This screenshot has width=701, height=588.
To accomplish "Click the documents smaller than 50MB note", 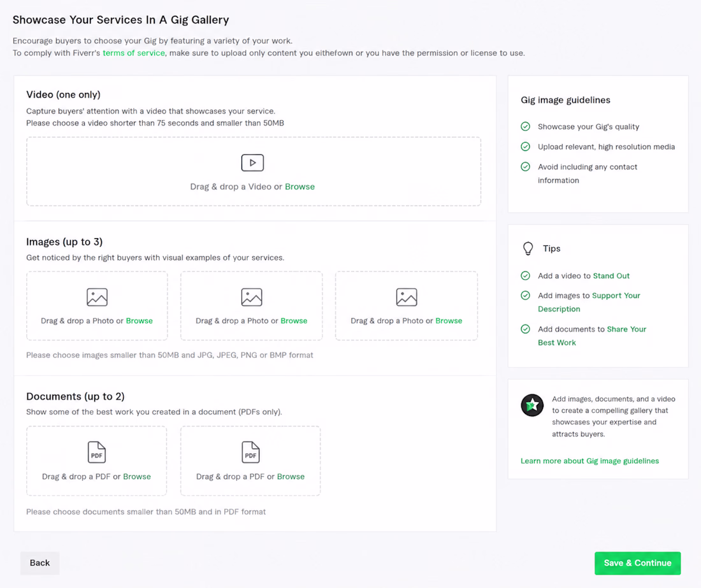I will [146, 512].
